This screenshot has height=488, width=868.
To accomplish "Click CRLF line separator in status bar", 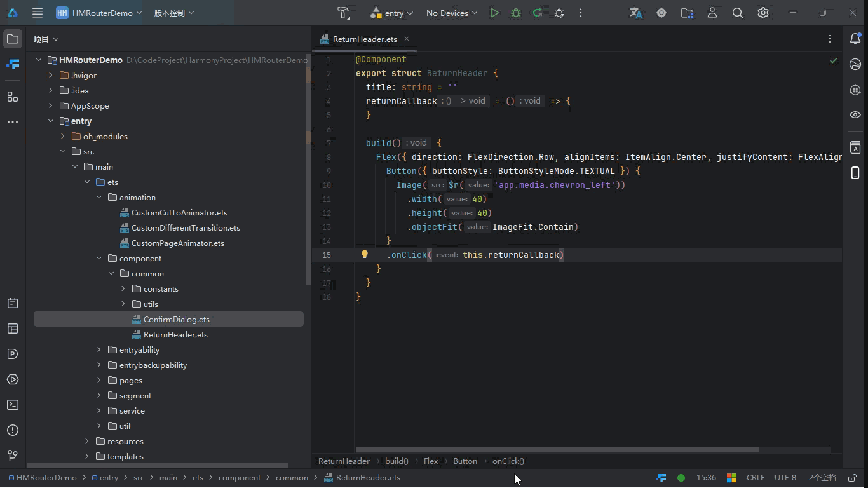I will point(755,478).
